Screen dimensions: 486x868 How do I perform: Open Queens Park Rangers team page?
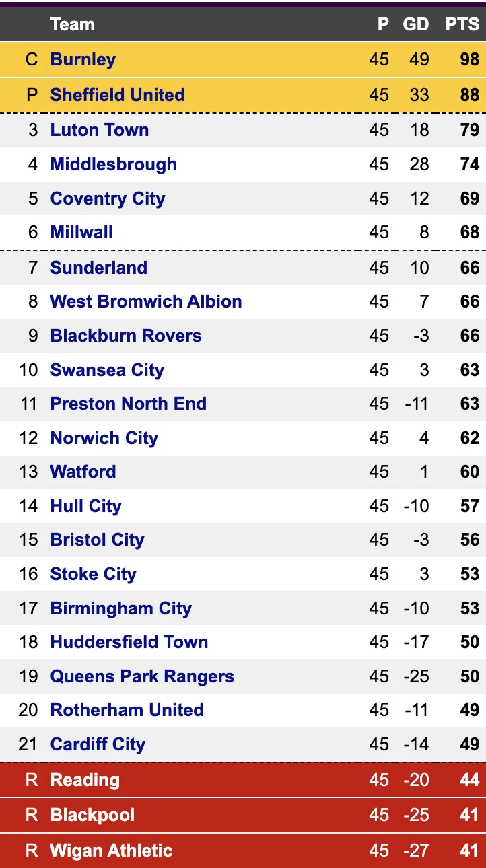point(142,676)
